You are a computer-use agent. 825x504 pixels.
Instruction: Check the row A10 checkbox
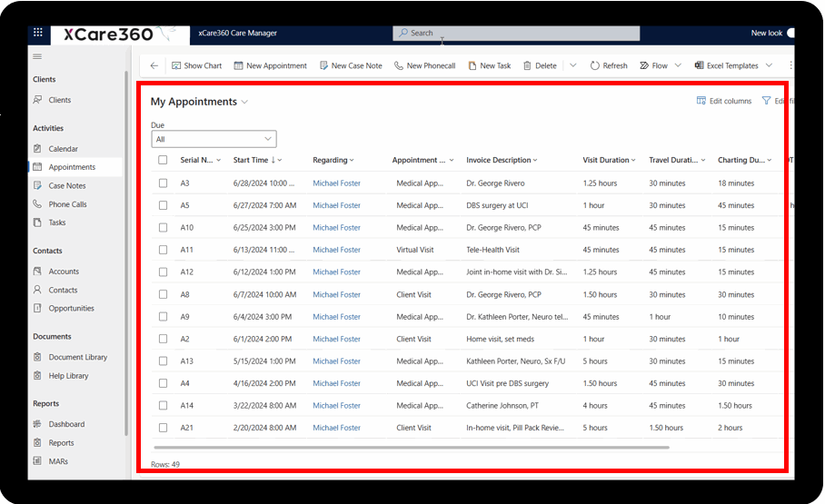coord(164,227)
